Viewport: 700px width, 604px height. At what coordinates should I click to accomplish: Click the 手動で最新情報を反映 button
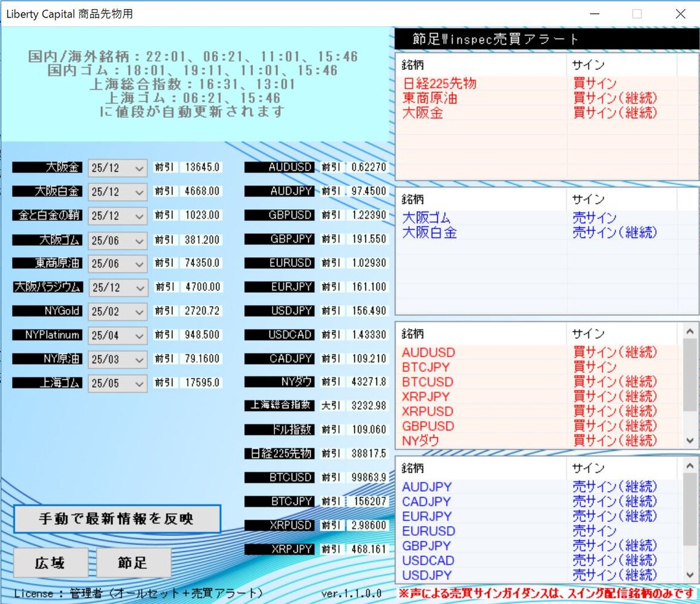[x=117, y=519]
